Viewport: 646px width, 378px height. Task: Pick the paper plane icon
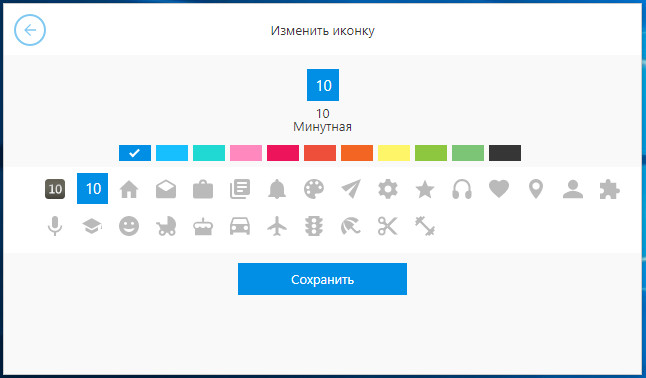pyautogui.click(x=351, y=189)
